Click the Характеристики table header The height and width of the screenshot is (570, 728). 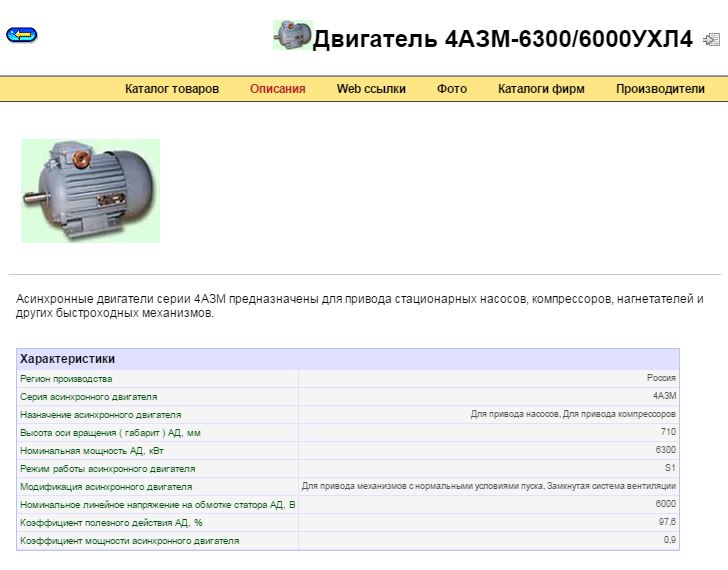(x=348, y=359)
